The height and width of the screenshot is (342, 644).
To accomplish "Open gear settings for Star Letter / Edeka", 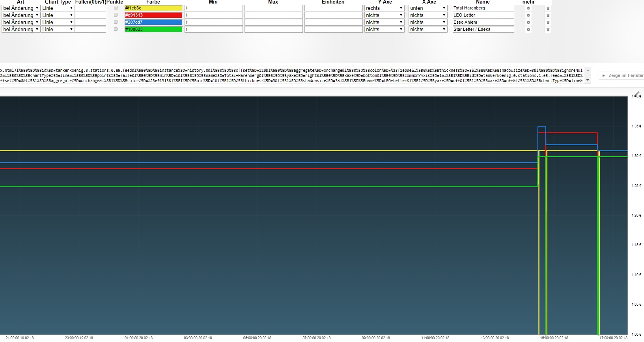I will coord(528,30).
